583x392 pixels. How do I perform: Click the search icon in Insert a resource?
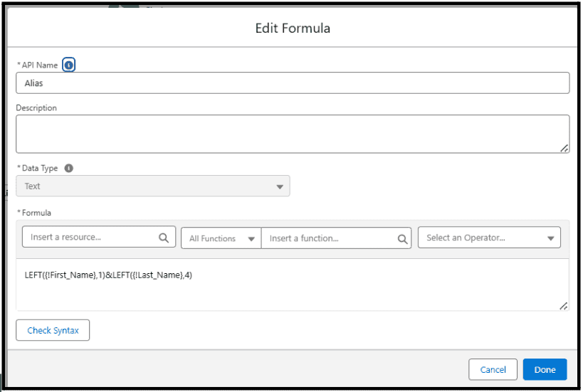164,238
